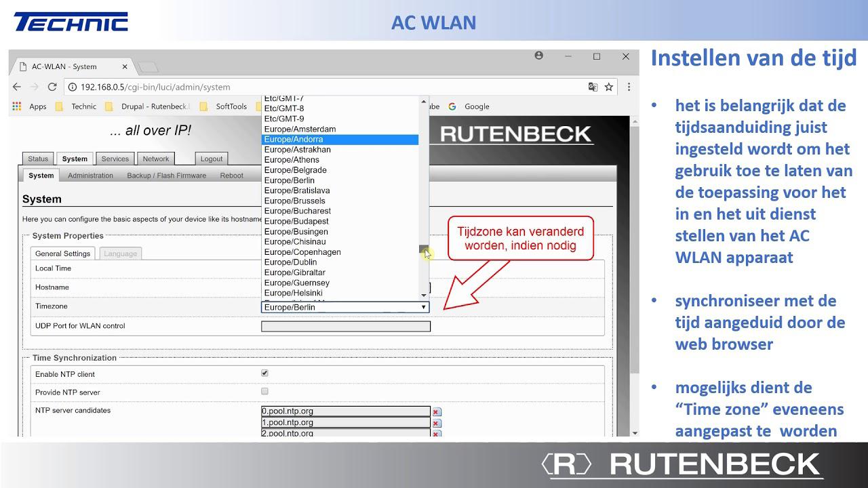
Task: Open the Services tab
Action: coord(115,159)
